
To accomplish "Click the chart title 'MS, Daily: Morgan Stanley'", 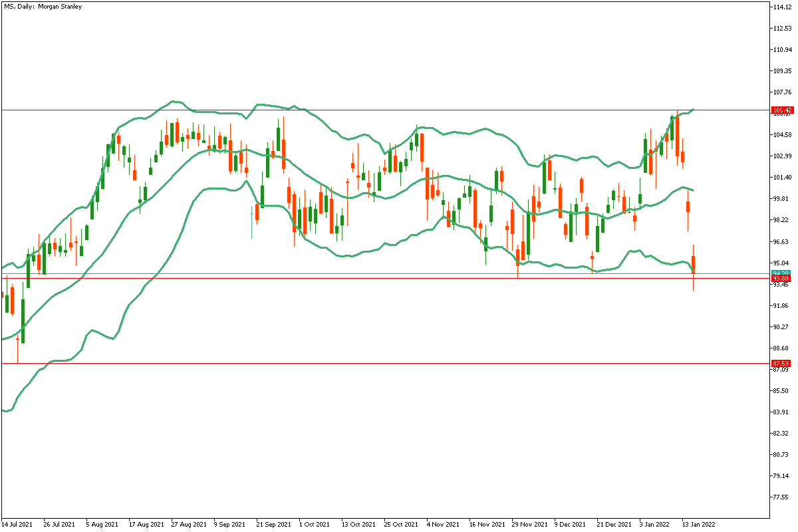I will 43,7.
